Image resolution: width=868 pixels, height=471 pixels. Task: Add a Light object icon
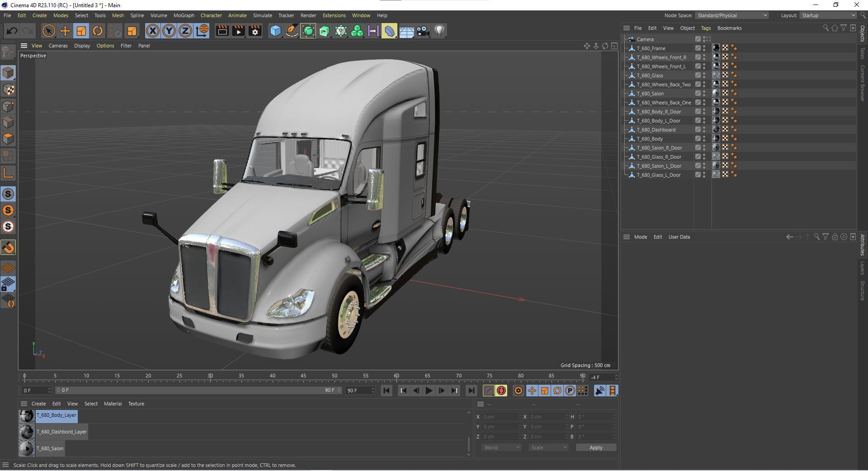click(x=439, y=31)
